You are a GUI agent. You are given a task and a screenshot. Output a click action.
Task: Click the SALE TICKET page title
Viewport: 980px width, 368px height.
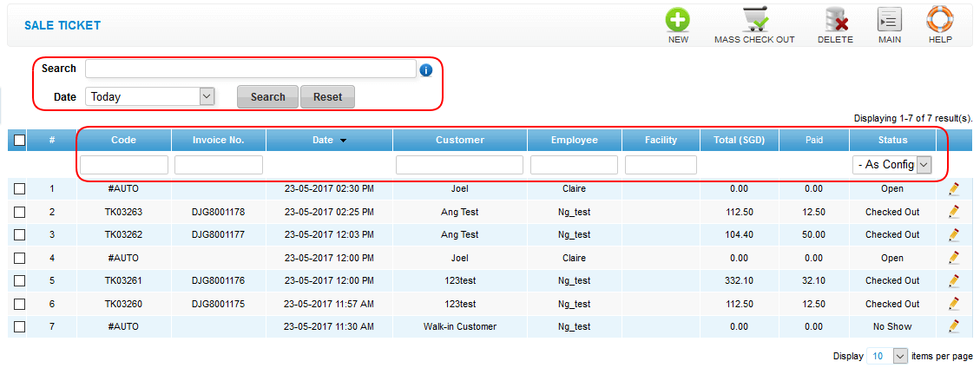[x=62, y=26]
